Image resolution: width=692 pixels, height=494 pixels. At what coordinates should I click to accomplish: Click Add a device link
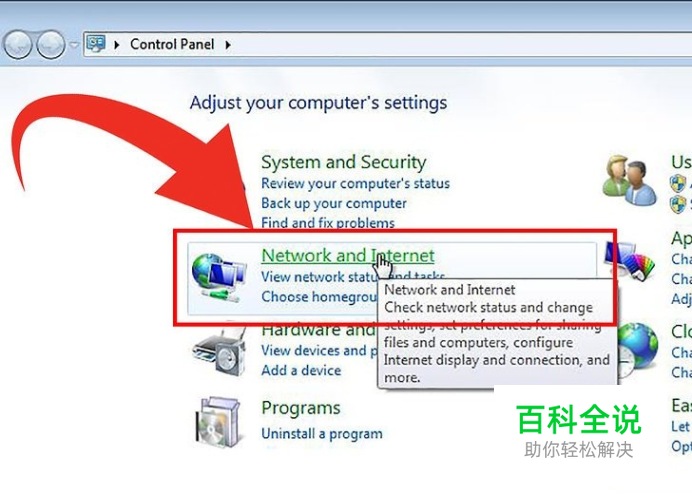tap(301, 370)
